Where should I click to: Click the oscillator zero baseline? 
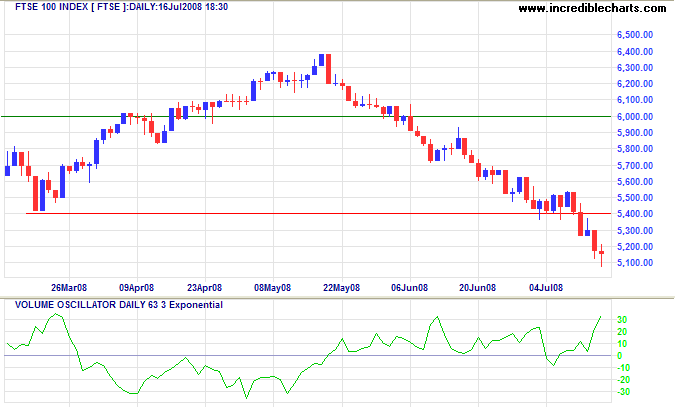tap(307, 356)
